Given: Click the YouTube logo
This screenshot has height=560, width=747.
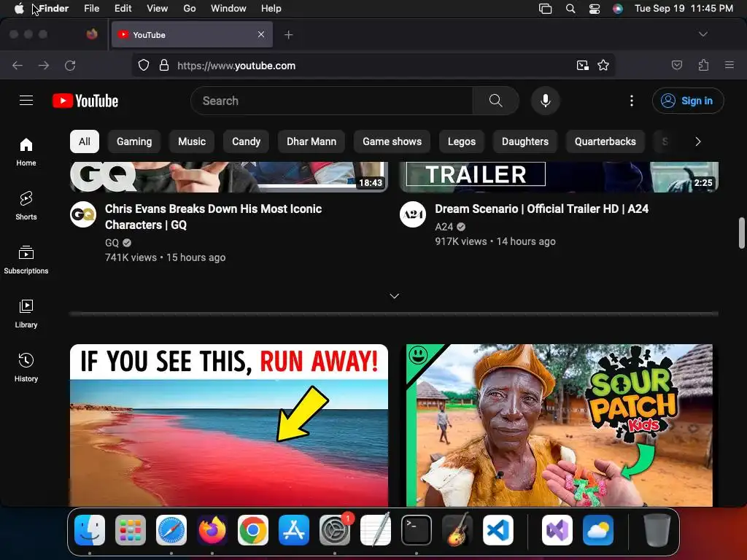Looking at the screenshot, I should [85, 101].
